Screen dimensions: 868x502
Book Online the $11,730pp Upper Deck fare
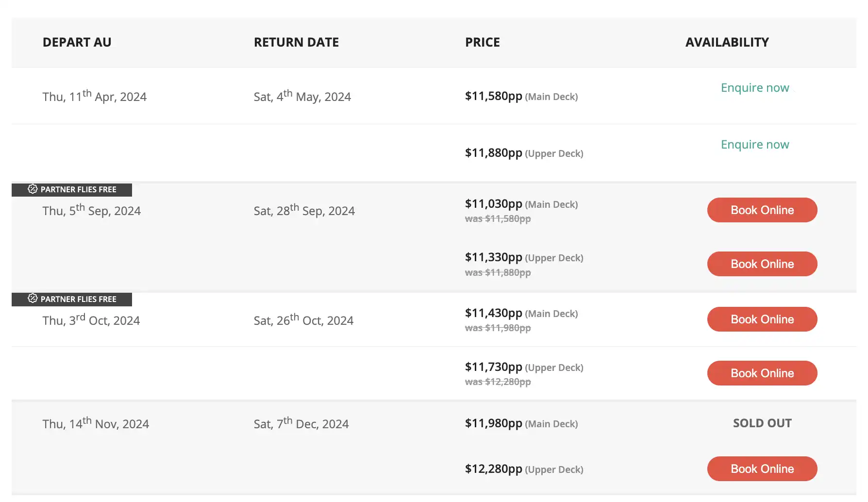point(762,373)
